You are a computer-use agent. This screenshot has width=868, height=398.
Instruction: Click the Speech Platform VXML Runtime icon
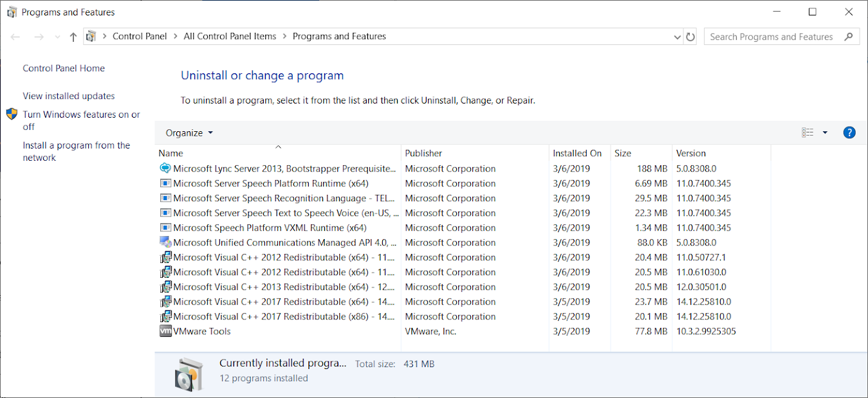(165, 228)
